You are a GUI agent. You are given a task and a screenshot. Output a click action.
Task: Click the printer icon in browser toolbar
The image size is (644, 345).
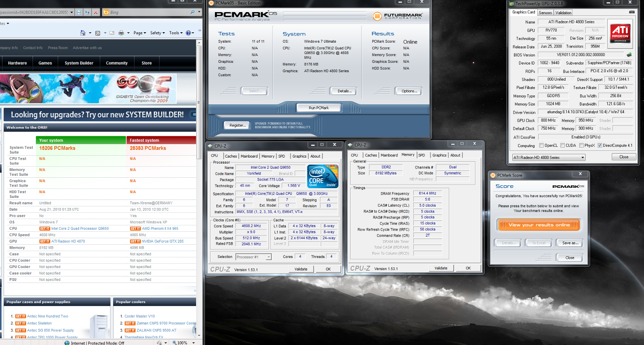click(x=121, y=33)
